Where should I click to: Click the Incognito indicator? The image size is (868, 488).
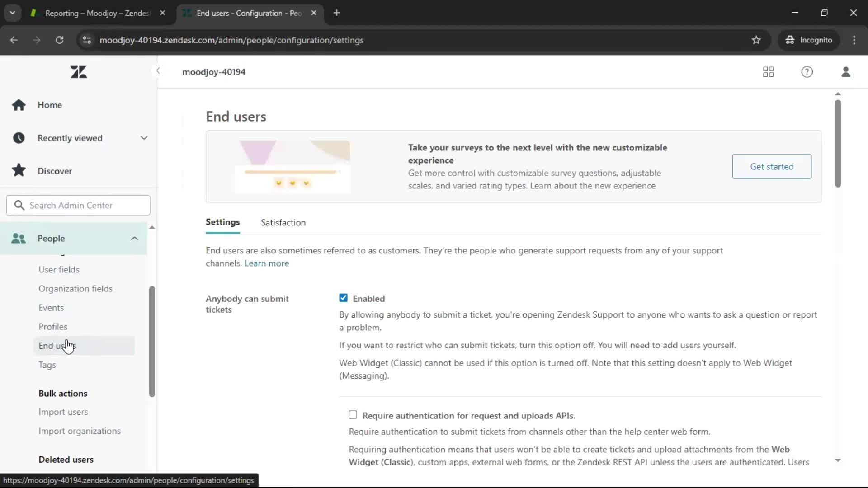(x=809, y=40)
